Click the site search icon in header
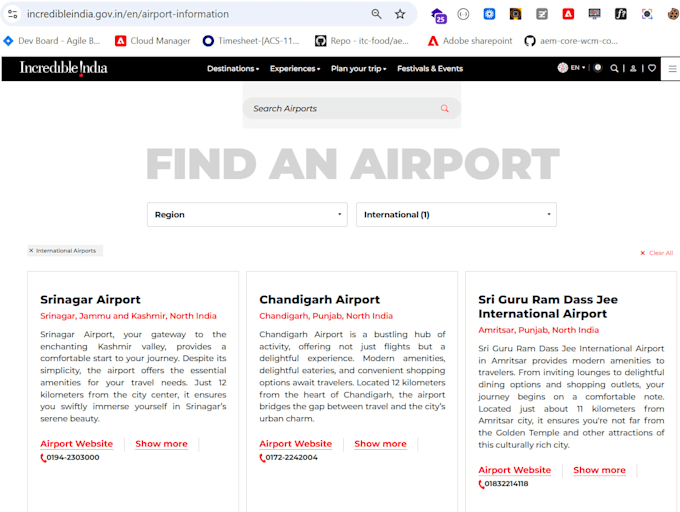 pyautogui.click(x=614, y=68)
